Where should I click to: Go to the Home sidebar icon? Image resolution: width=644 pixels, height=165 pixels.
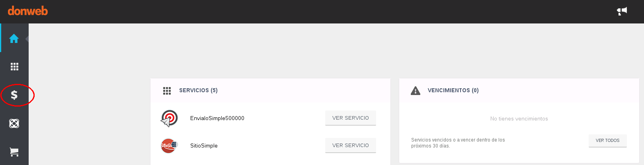click(x=14, y=38)
